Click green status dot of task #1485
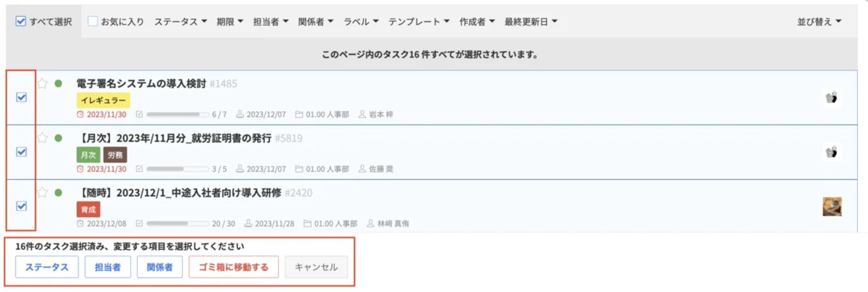Image resolution: width=868 pixels, height=292 pixels. coord(58,83)
